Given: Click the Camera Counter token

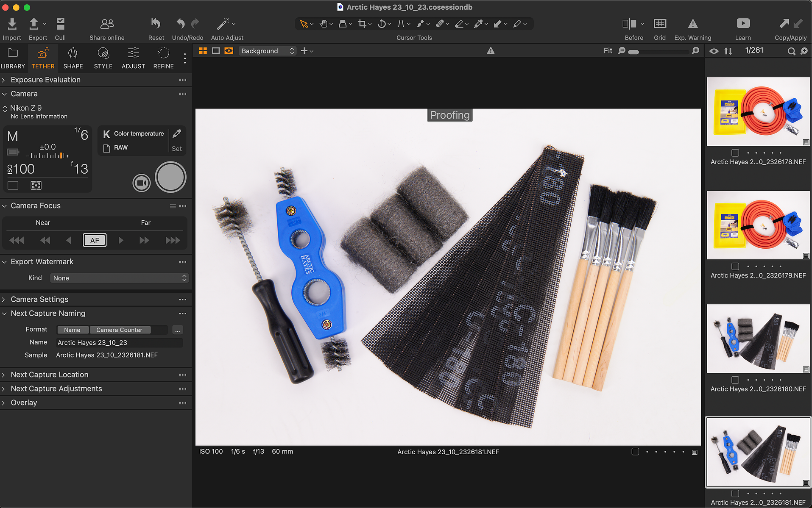Looking at the screenshot, I should (119, 330).
